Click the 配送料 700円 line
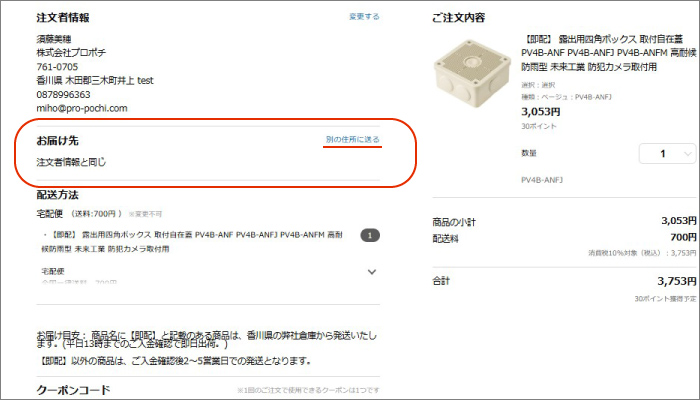Image resolution: width=700 pixels, height=400 pixels. 564,238
